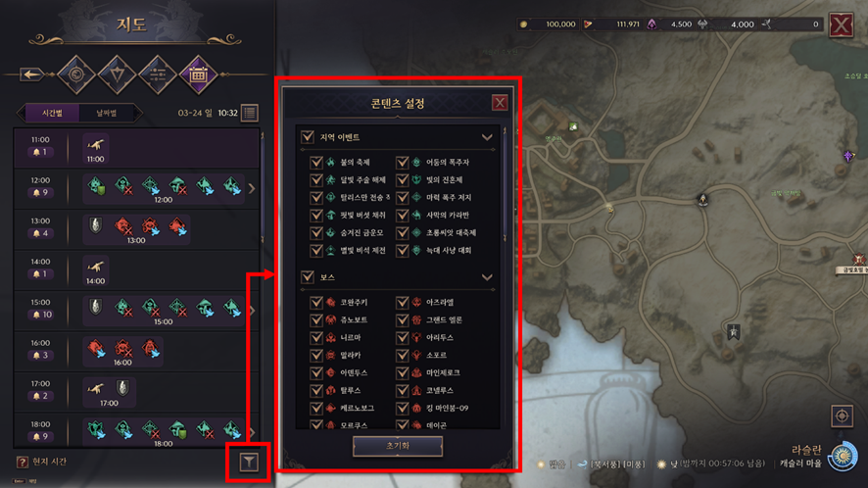Toggle the 불의 축제 checkbox
This screenshot has height=488, width=868.
point(316,162)
